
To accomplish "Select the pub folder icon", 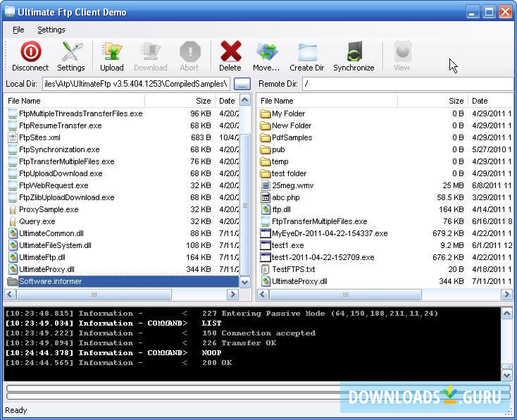I will (x=265, y=150).
